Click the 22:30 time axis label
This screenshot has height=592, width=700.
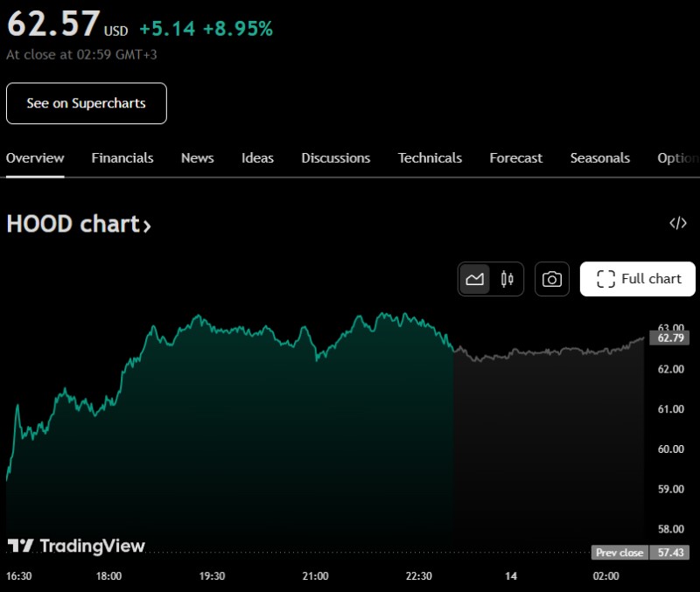(419, 576)
